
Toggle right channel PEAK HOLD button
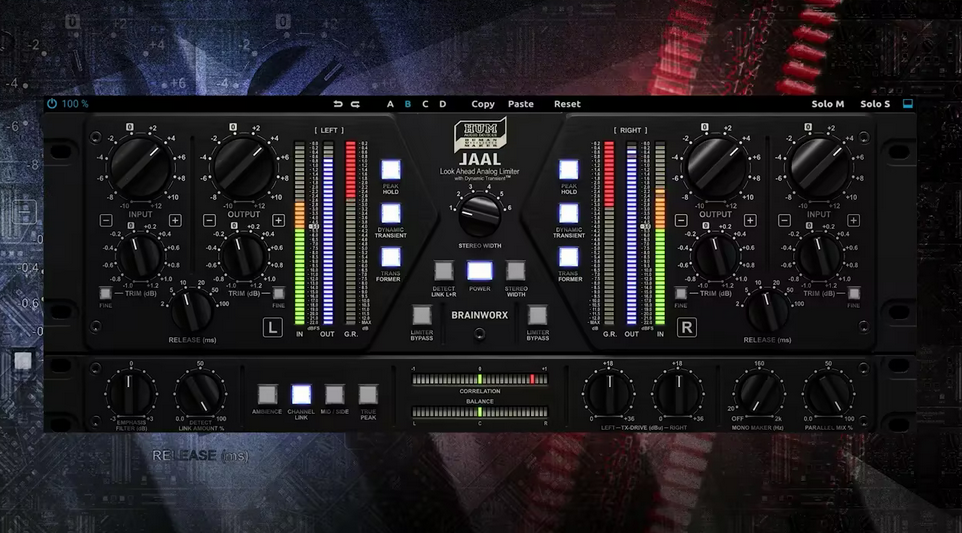point(569,170)
